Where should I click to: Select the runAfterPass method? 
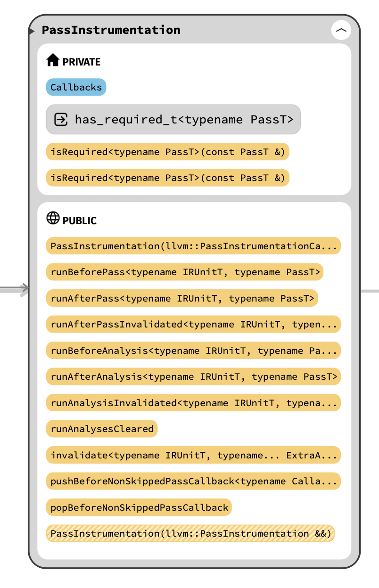coord(182,298)
